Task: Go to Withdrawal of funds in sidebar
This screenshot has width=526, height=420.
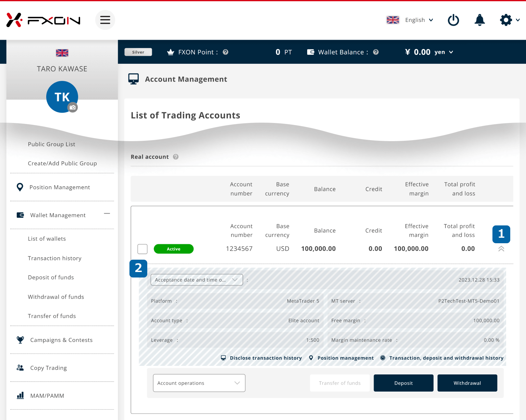Action: click(x=56, y=297)
